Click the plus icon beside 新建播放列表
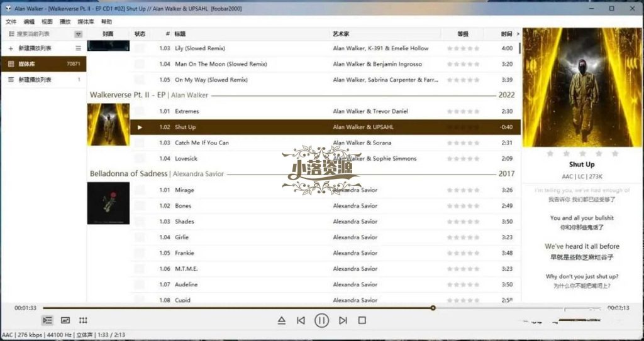Screen dimensions: 644x341 click(x=11, y=48)
